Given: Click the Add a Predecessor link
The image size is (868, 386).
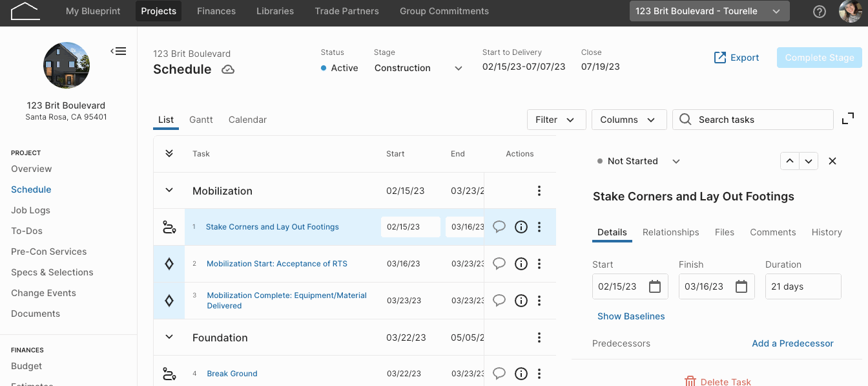Looking at the screenshot, I should [x=792, y=343].
